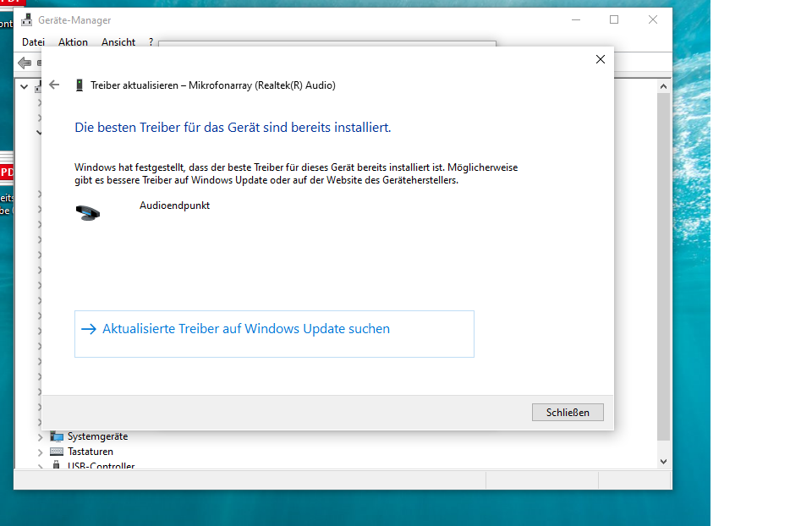Image resolution: width=812 pixels, height=526 pixels.
Task: Expand the Tastaturen tree node
Action: click(x=41, y=452)
